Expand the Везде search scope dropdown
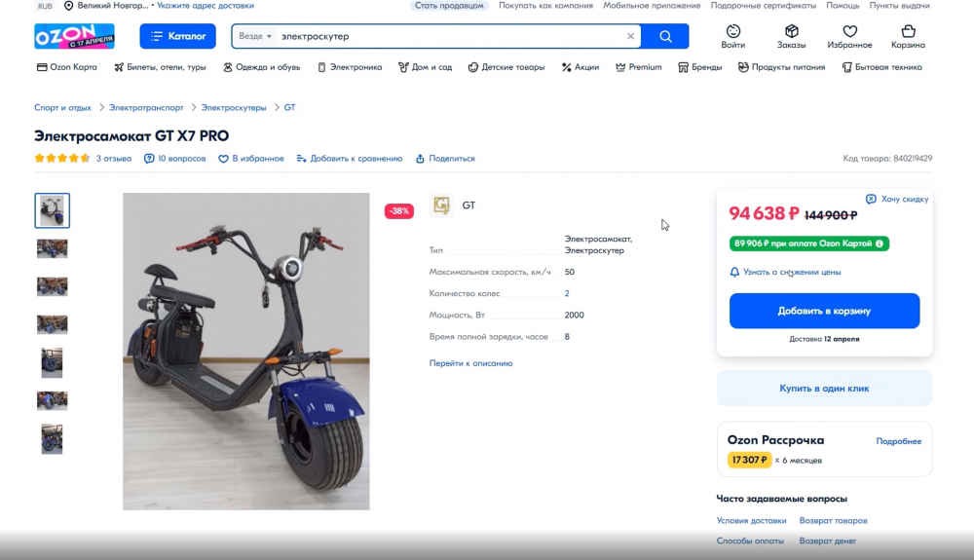Viewport: 974px width, 560px height. click(255, 36)
